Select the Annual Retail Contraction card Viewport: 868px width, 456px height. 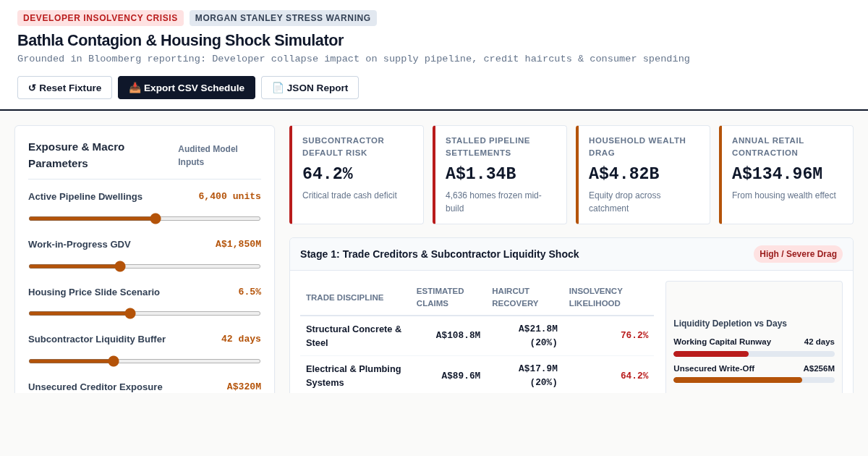tap(786, 174)
